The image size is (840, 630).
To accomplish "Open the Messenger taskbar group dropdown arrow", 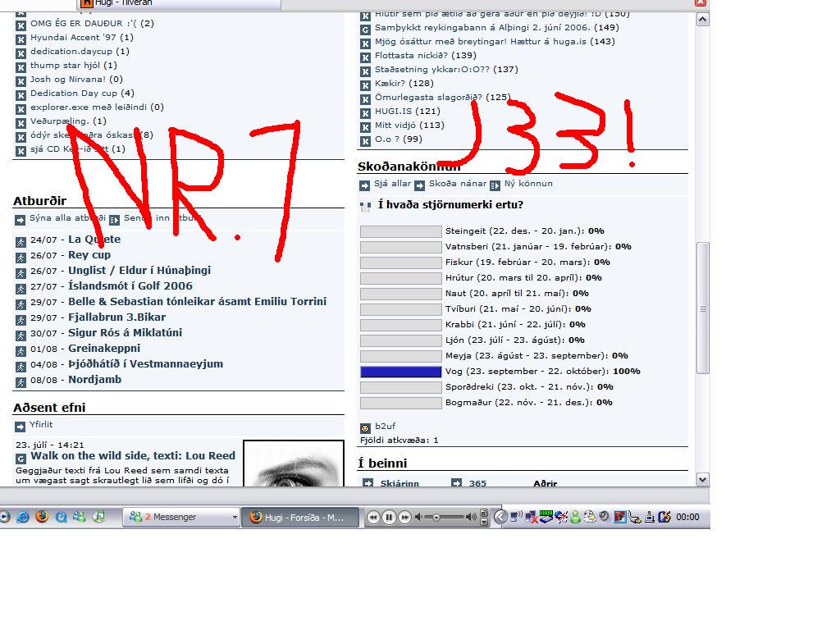I will (235, 518).
